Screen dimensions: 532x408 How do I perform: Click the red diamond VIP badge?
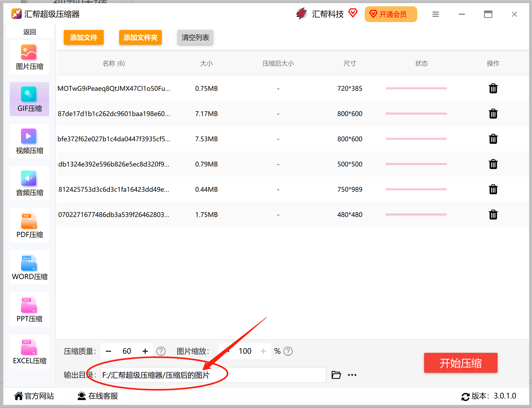point(353,13)
